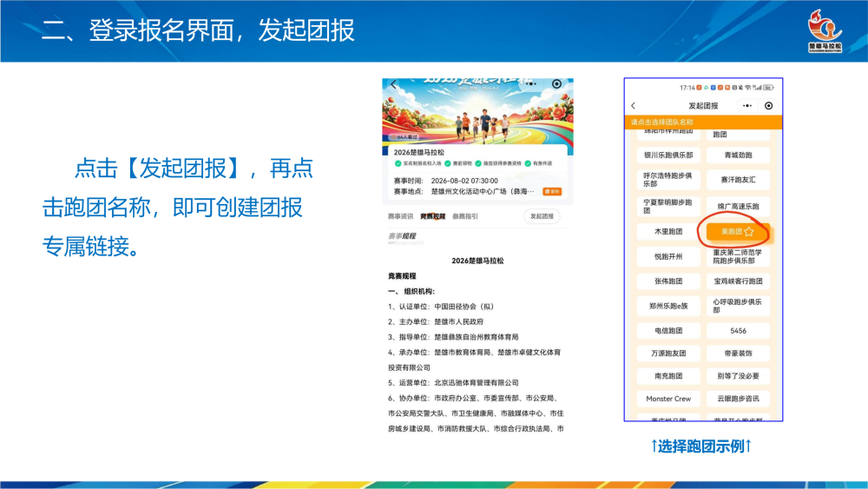Select the 宁夏黎明脚步跑团 team
Viewport: 868px width, 489px height.
668,206
